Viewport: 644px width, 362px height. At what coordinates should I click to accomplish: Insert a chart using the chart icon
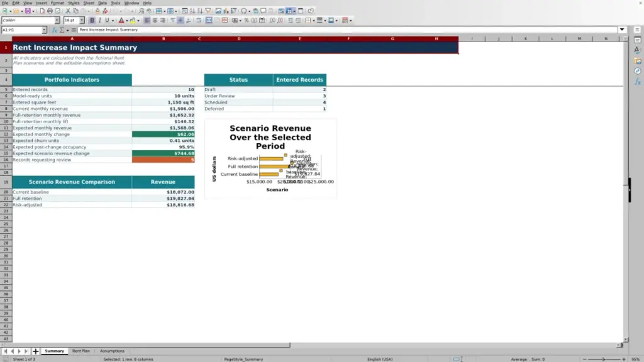tap(226, 11)
